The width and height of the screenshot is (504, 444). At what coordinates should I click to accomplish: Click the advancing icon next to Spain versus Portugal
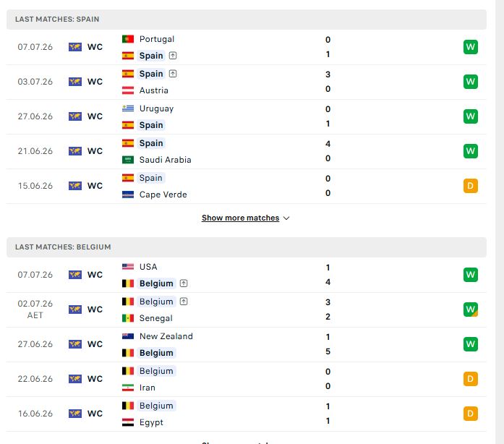coord(173,56)
